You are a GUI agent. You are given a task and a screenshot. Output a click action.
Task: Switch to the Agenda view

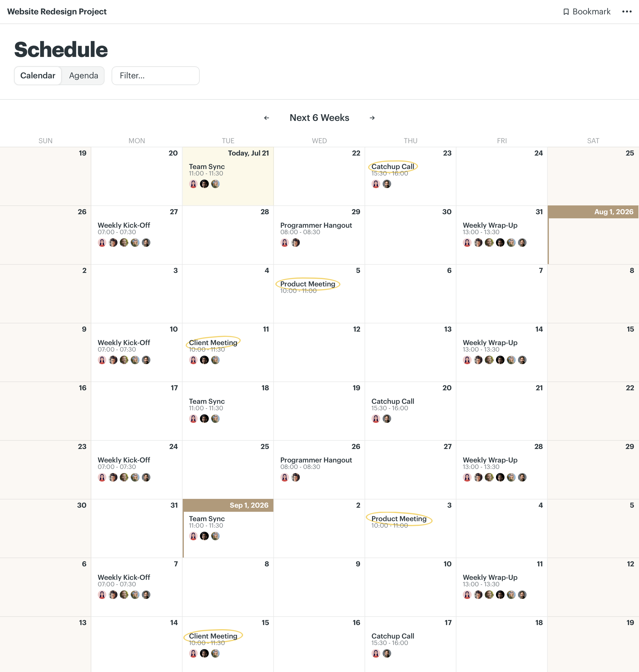[83, 76]
